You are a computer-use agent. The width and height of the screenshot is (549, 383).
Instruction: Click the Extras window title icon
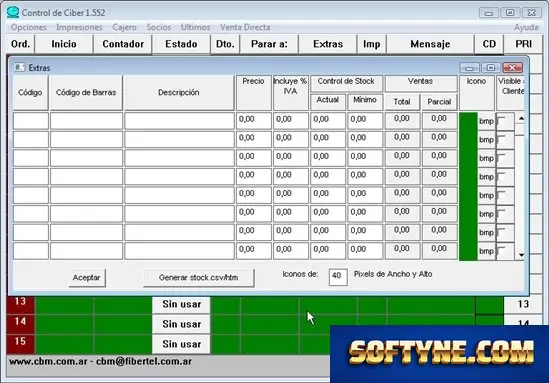19,67
